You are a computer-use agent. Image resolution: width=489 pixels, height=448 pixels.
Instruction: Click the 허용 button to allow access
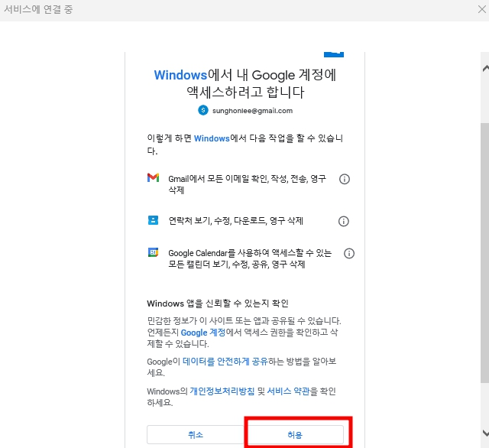click(x=295, y=434)
